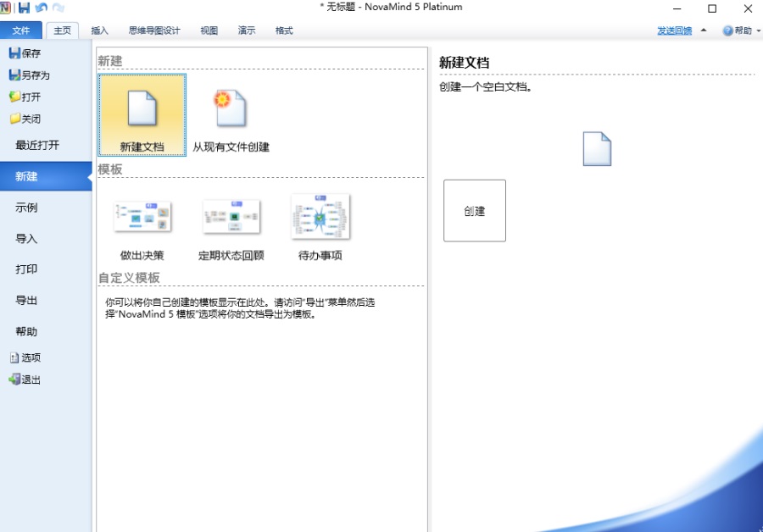The height and width of the screenshot is (532, 763).
Task: Switch to the 主页 ribbon tab
Action: tap(62, 30)
